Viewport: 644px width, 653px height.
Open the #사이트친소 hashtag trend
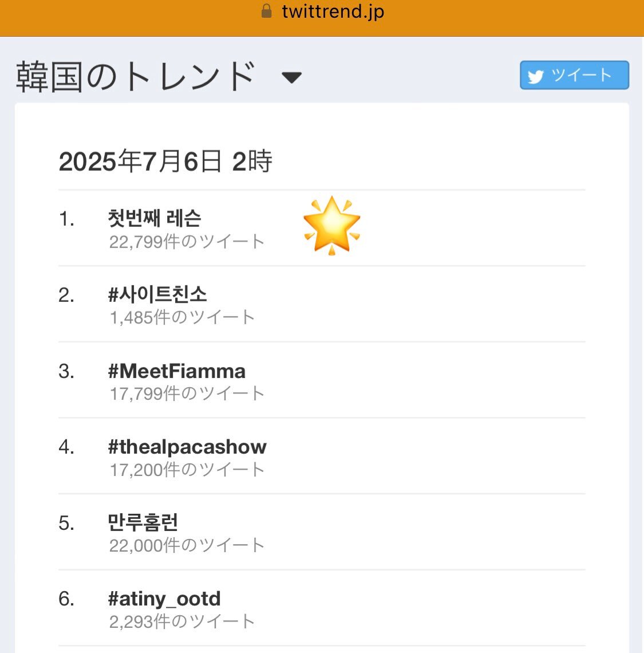(x=157, y=294)
